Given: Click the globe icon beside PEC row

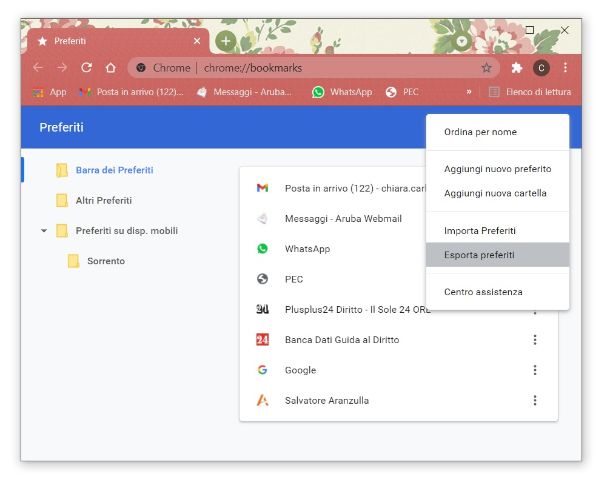Looking at the screenshot, I should coord(263,279).
